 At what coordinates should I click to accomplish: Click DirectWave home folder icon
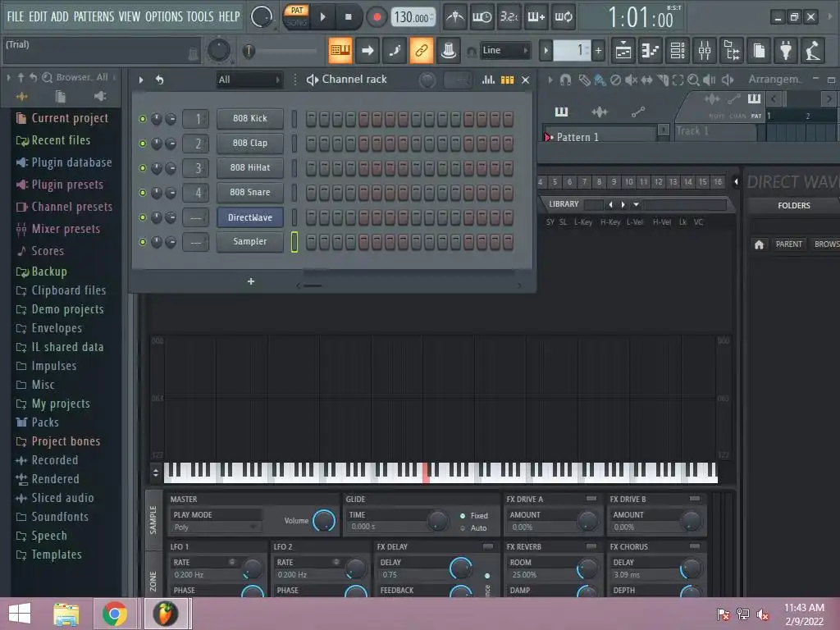tap(759, 244)
